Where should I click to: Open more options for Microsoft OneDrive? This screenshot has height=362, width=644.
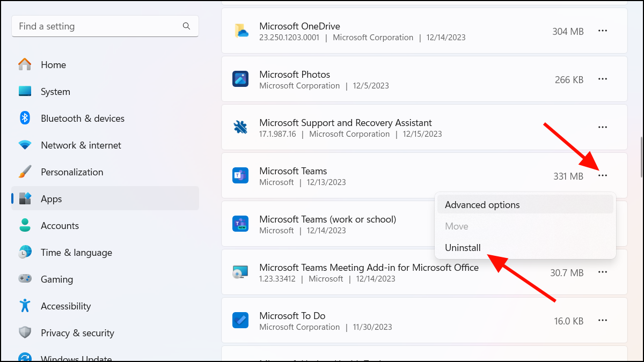click(603, 31)
